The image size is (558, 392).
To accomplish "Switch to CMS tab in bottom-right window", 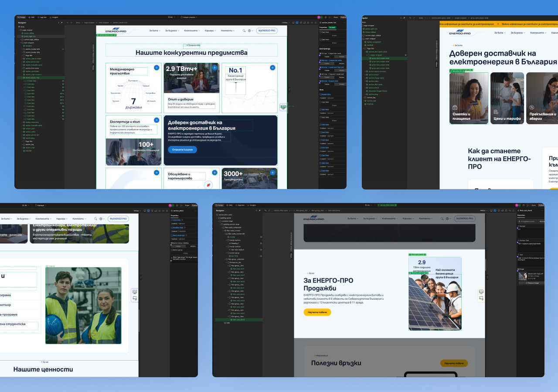I will tap(229, 205).
